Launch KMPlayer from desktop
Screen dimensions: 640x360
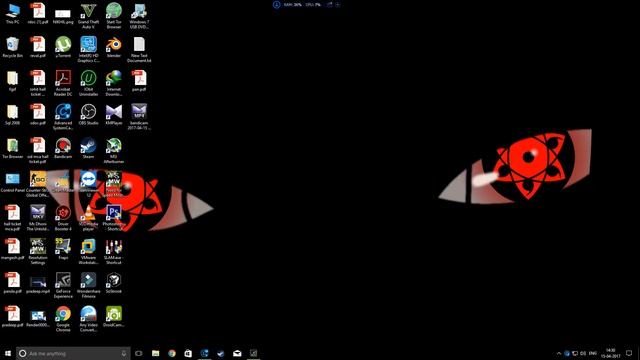coord(114,115)
